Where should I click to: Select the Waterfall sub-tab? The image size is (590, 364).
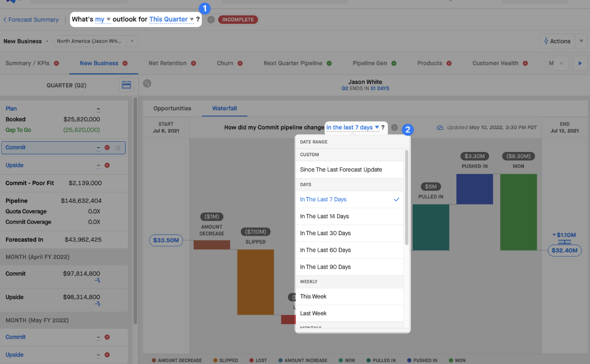pos(225,108)
